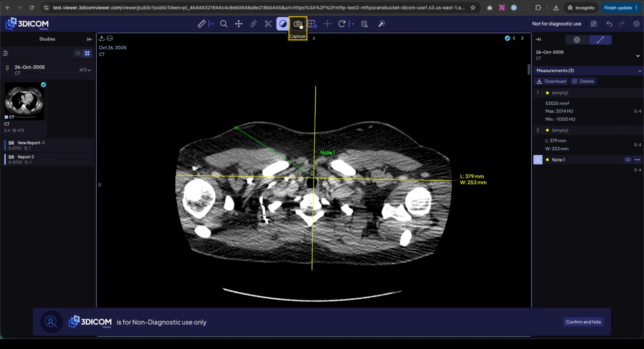
Task: Switch studies to list view
Action: [x=78, y=53]
